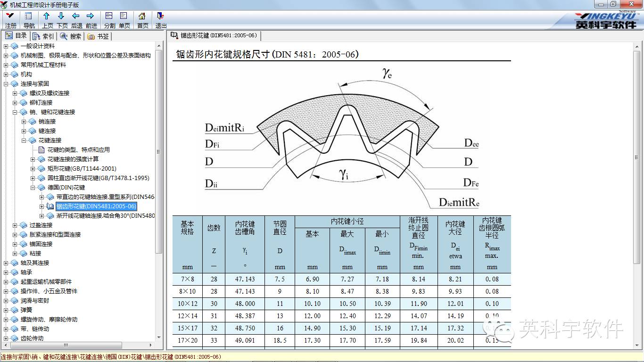Image resolution: width=644 pixels, height=362 pixels.
Task: Select the 单页 single page icon
Action: click(x=124, y=20)
